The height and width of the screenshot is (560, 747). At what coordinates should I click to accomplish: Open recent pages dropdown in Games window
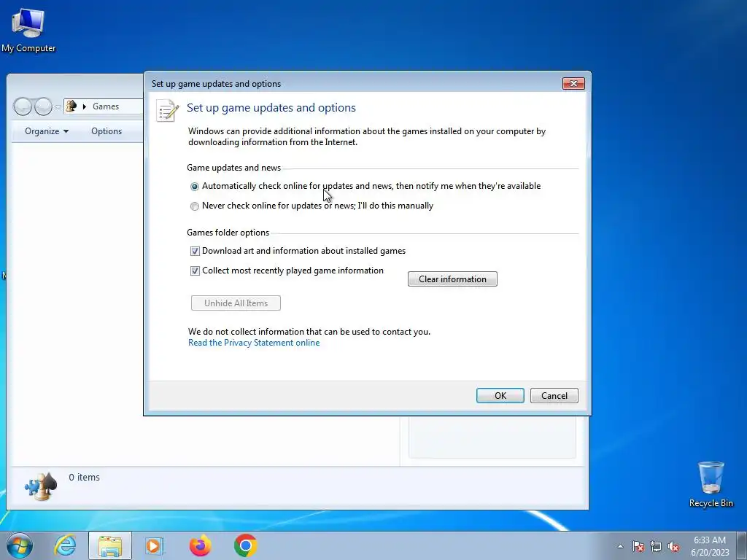point(58,106)
